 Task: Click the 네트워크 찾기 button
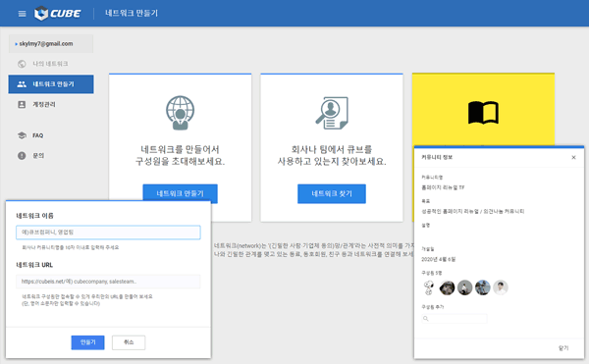[332, 193]
